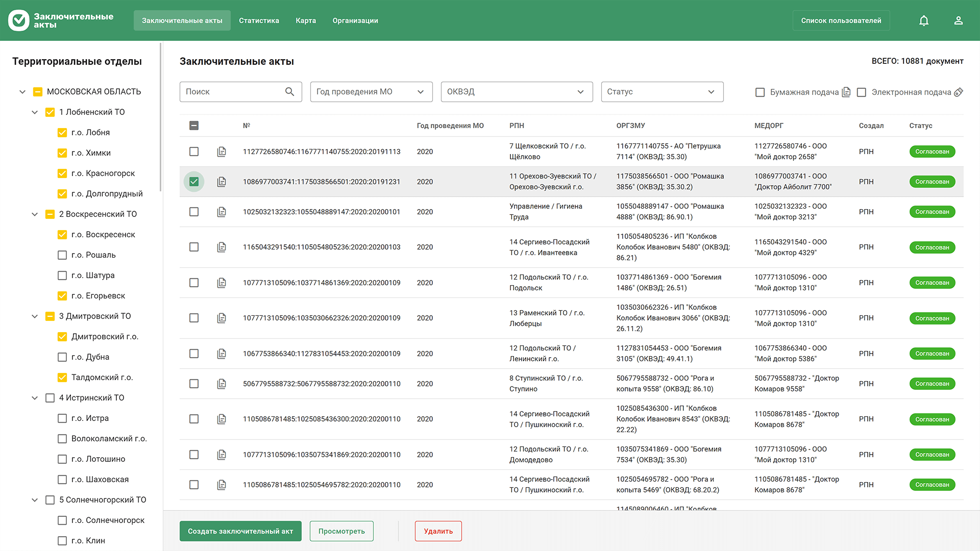Sort by Год проведения МО column header

[450, 126]
